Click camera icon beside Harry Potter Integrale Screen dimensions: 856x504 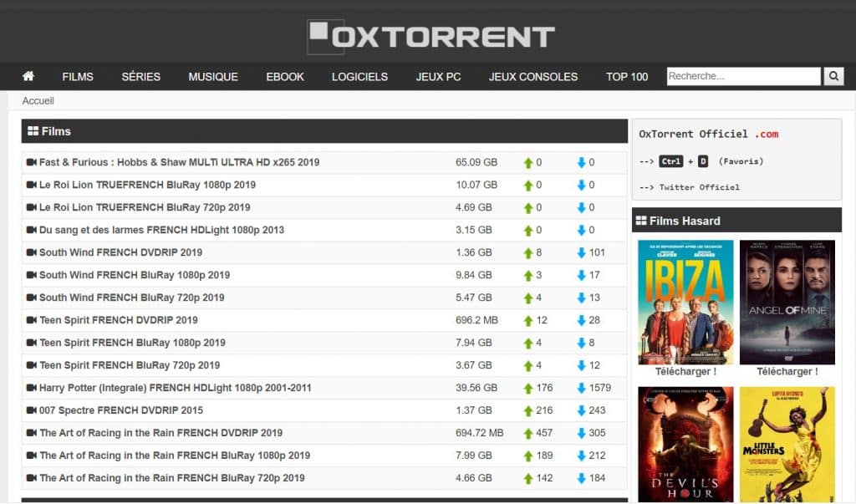click(x=32, y=388)
